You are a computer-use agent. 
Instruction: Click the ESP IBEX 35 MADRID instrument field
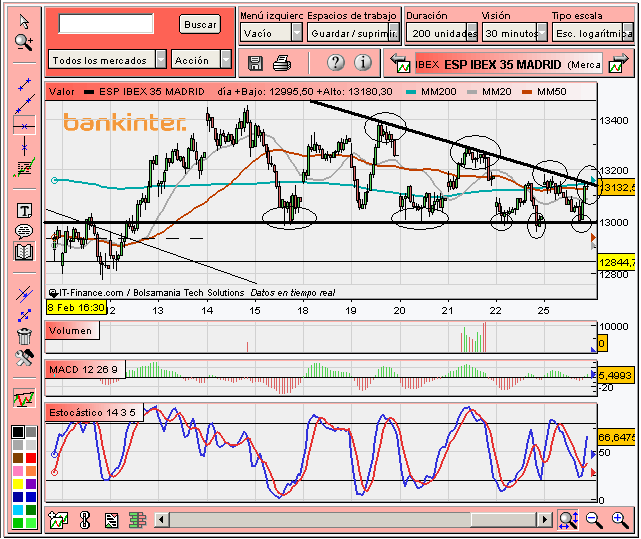(x=509, y=64)
